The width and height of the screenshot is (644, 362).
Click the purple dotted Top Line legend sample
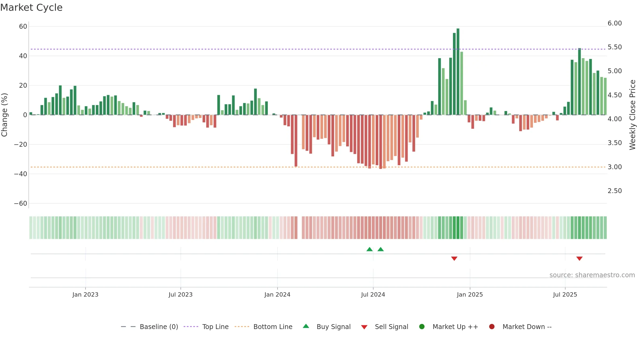tap(191, 327)
